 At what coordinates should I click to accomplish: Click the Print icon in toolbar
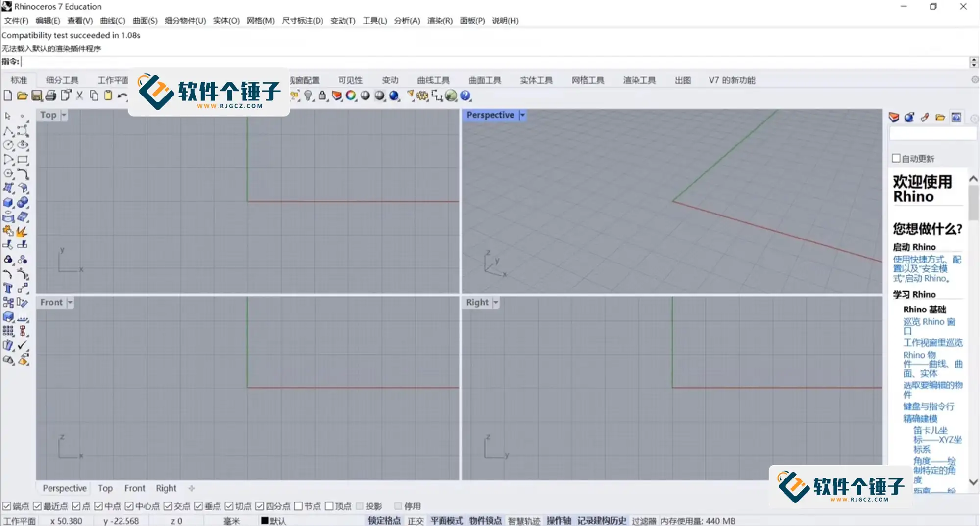point(51,96)
